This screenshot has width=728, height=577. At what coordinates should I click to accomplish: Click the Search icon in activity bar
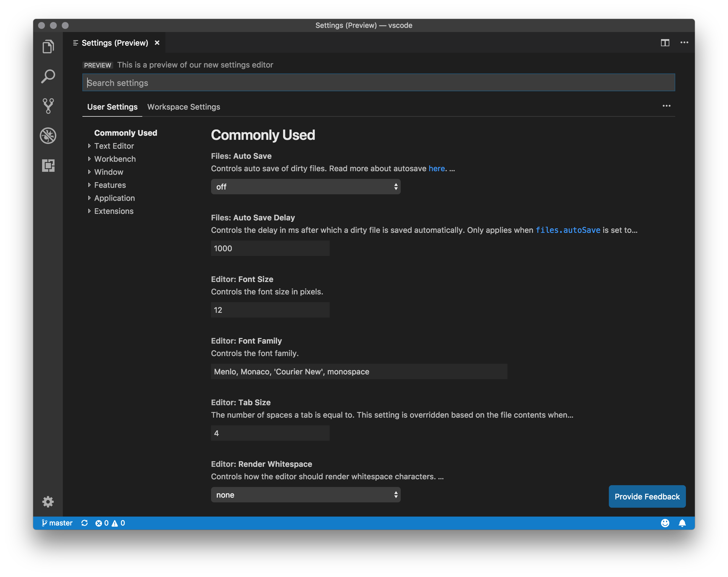point(48,77)
